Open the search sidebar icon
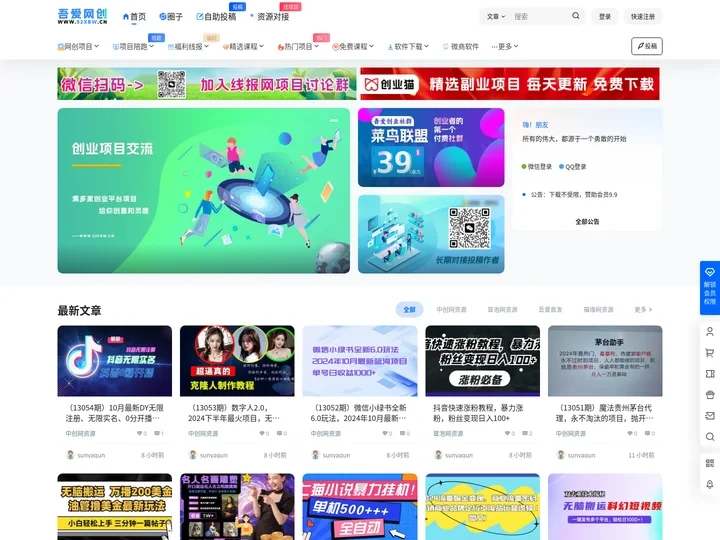 pos(709,437)
